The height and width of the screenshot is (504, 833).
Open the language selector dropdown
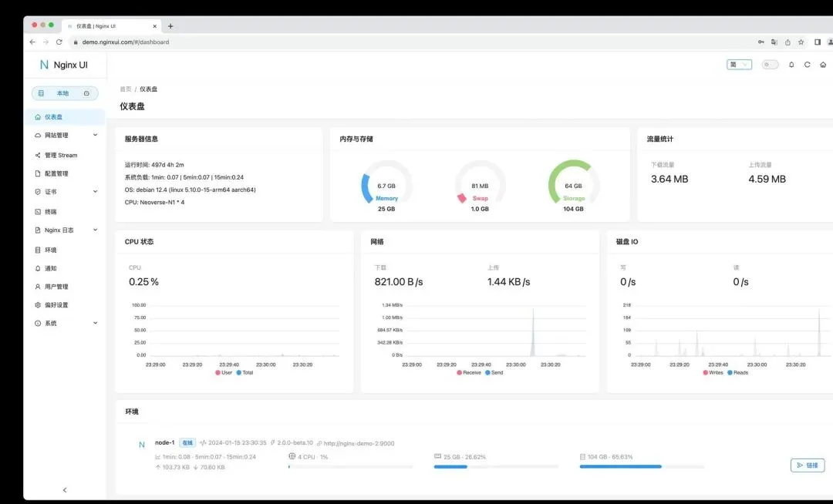[739, 65]
